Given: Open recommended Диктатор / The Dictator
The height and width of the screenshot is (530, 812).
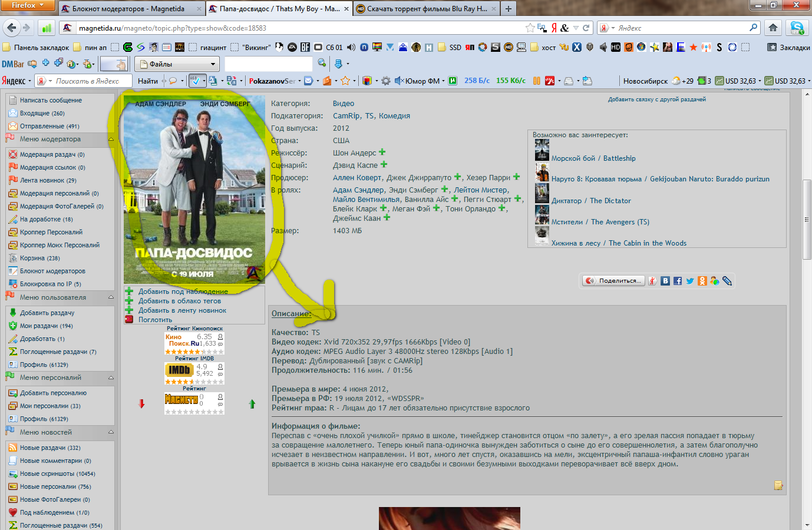Looking at the screenshot, I should click(x=591, y=201).
